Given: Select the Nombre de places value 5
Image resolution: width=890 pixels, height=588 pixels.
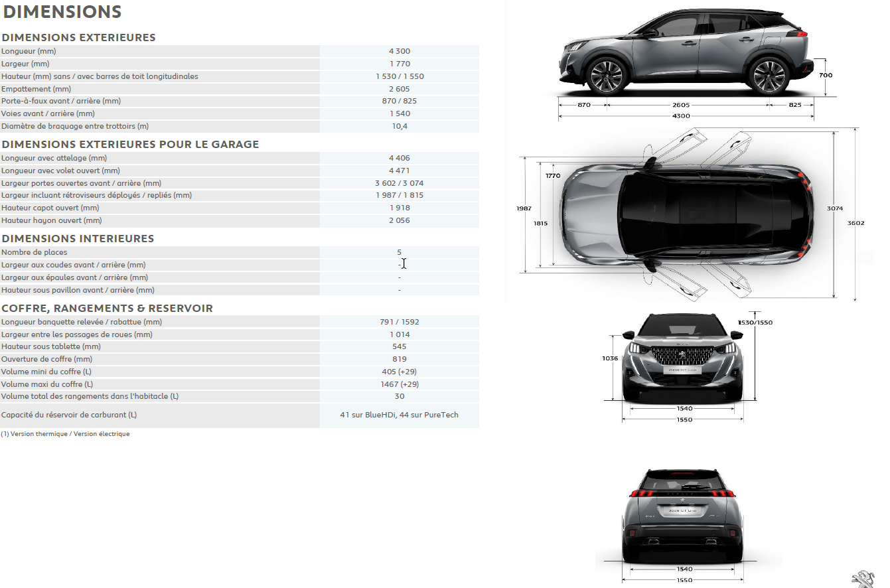Looking at the screenshot, I should pyautogui.click(x=399, y=252).
